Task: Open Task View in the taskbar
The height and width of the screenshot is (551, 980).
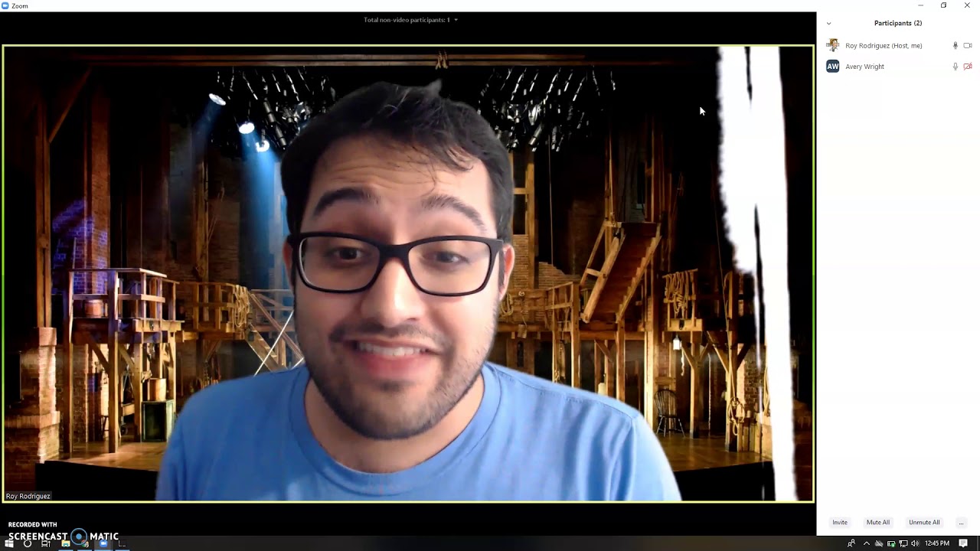Action: 46,543
